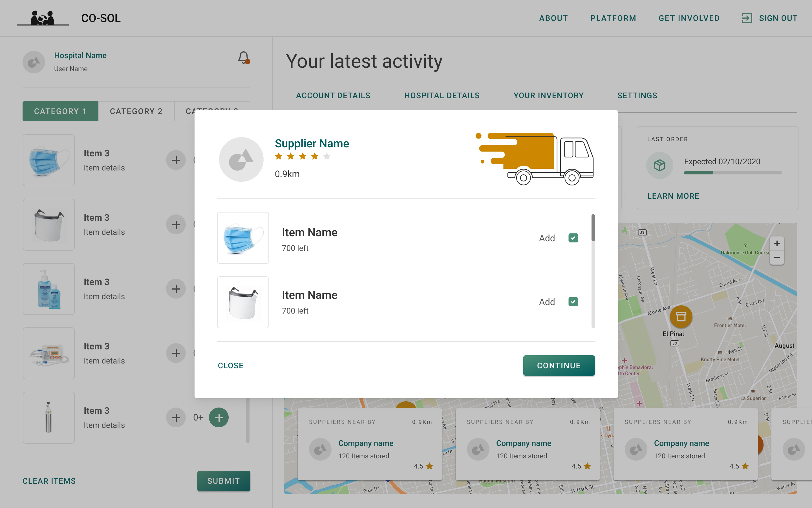Click the delivery truck illustration
This screenshot has width=812, height=508.
tap(535, 158)
